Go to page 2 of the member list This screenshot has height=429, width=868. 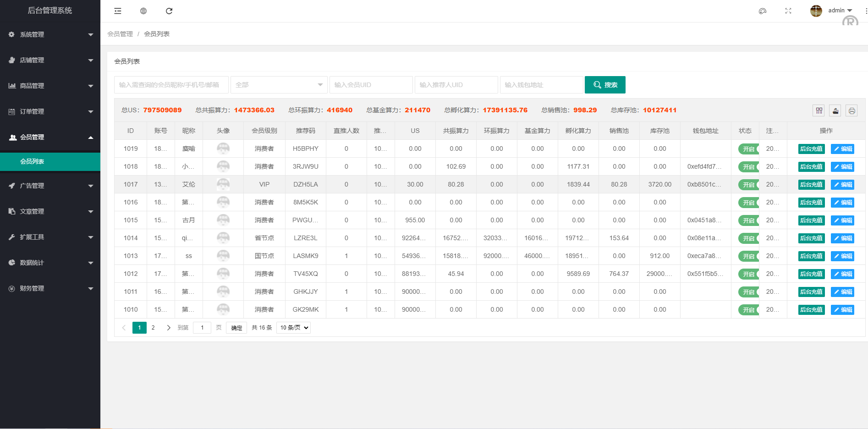153,327
